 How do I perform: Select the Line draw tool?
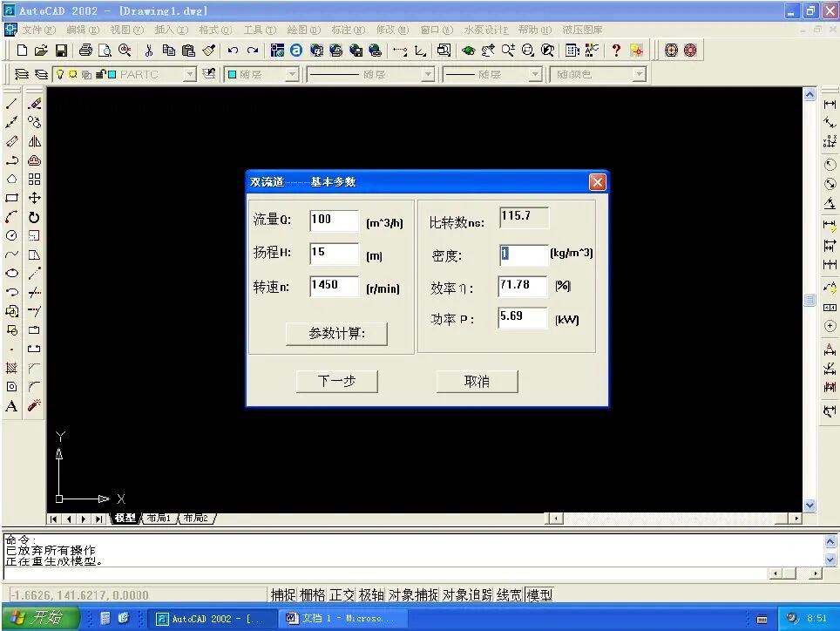click(x=11, y=104)
